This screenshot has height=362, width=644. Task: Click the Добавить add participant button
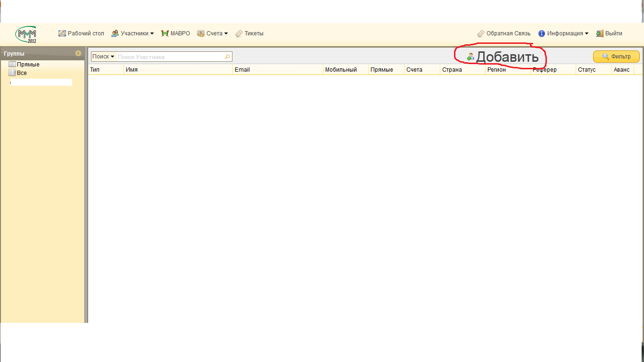pos(503,57)
